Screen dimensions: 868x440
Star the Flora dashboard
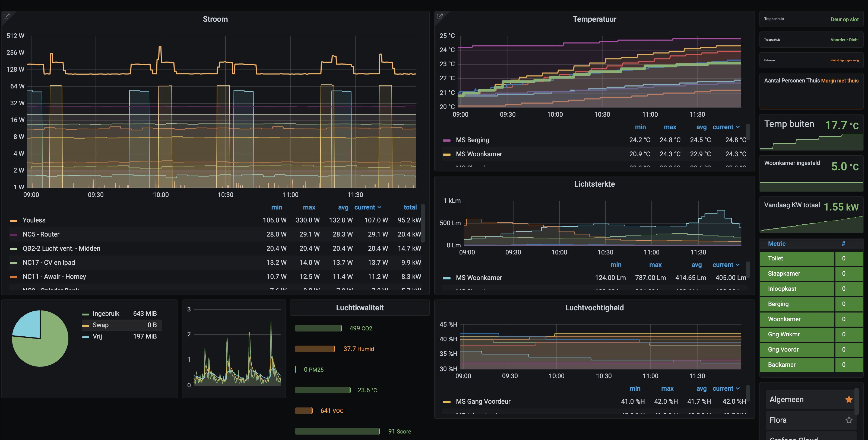[x=848, y=420]
